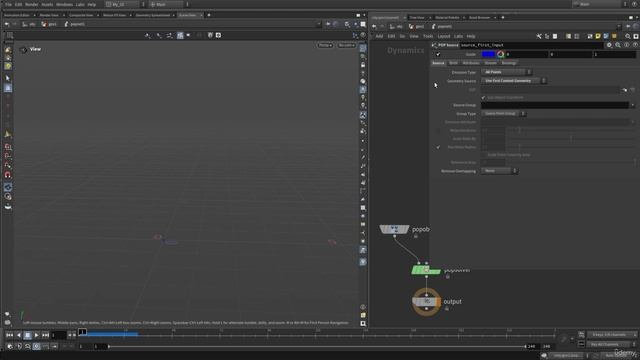Viewport: 640px width, 360px height.
Task: Click the black Source Group input field
Action: (555, 105)
